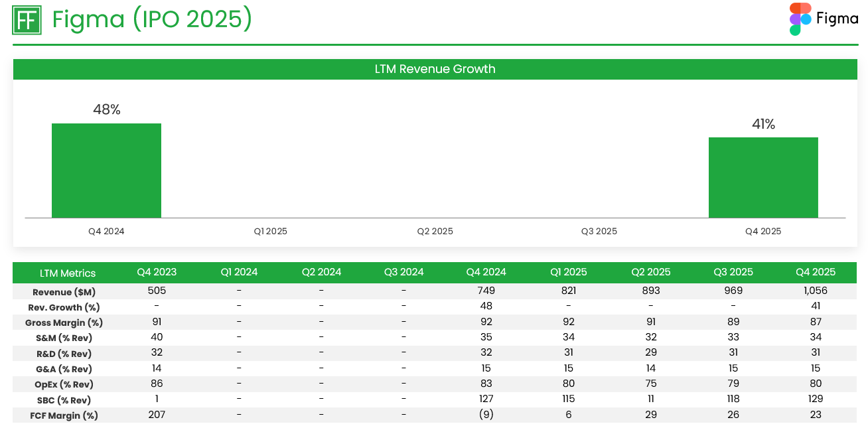Click the Q1 2025 table column header
This screenshot has height=430, width=868.
[569, 272]
